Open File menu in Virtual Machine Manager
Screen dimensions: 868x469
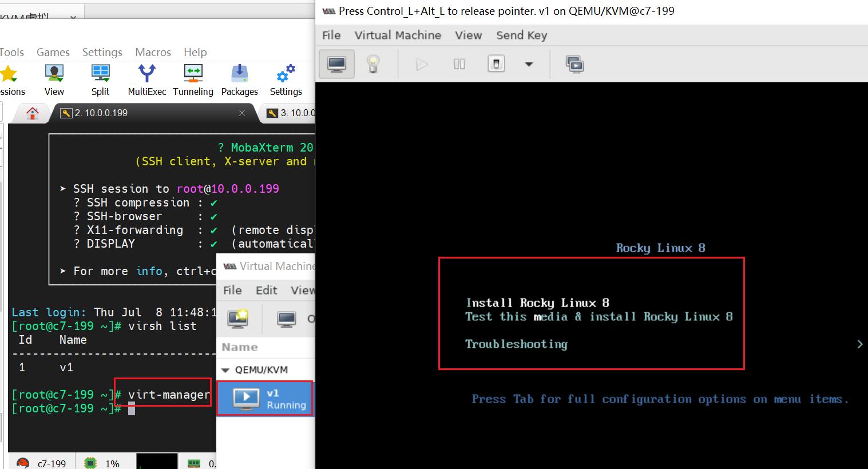tap(232, 290)
